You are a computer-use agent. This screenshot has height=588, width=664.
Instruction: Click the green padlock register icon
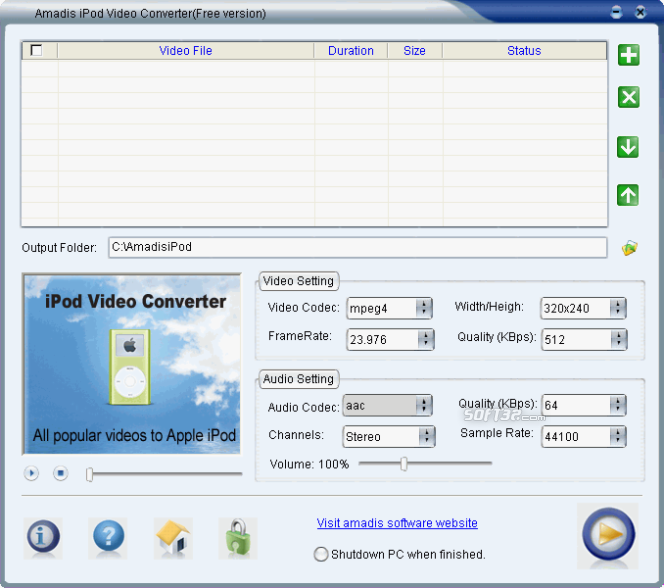(x=238, y=537)
